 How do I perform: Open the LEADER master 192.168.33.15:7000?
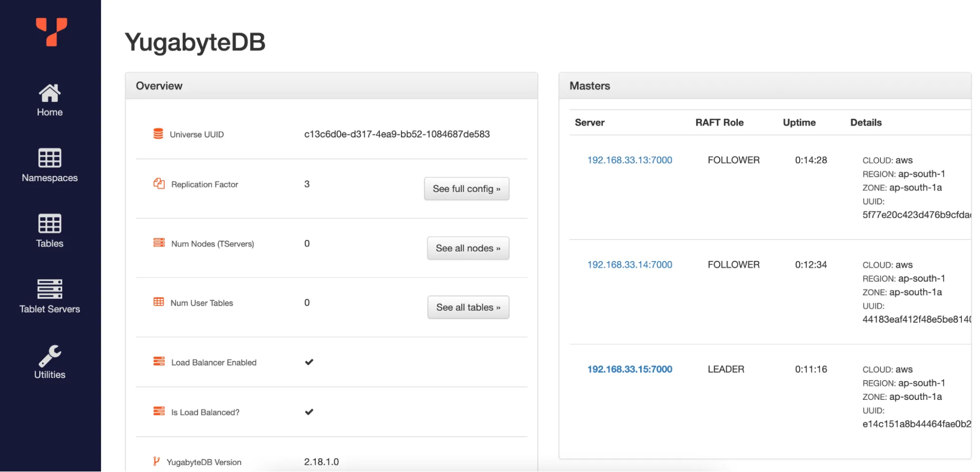(x=629, y=369)
